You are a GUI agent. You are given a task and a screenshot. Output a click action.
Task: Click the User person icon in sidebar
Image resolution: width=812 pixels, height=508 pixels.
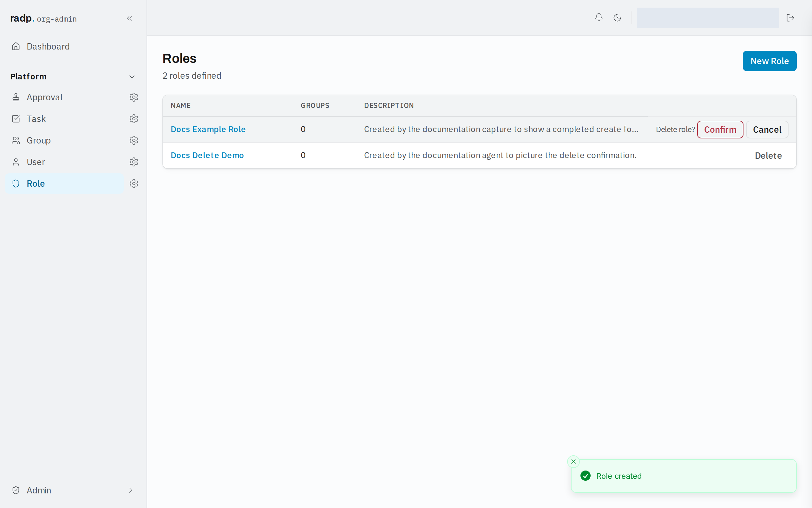[16, 162]
